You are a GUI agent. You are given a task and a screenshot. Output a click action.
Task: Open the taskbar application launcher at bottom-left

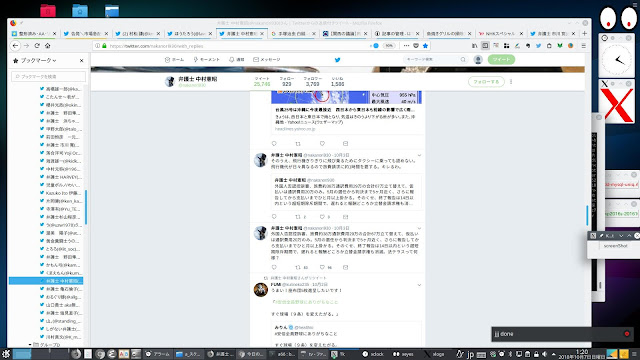coord(6,354)
